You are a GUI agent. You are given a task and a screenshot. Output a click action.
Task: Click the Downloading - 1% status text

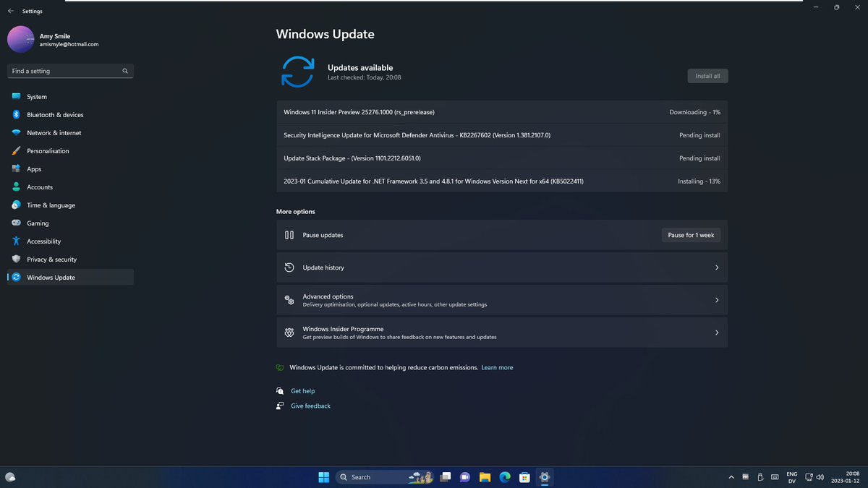point(694,112)
